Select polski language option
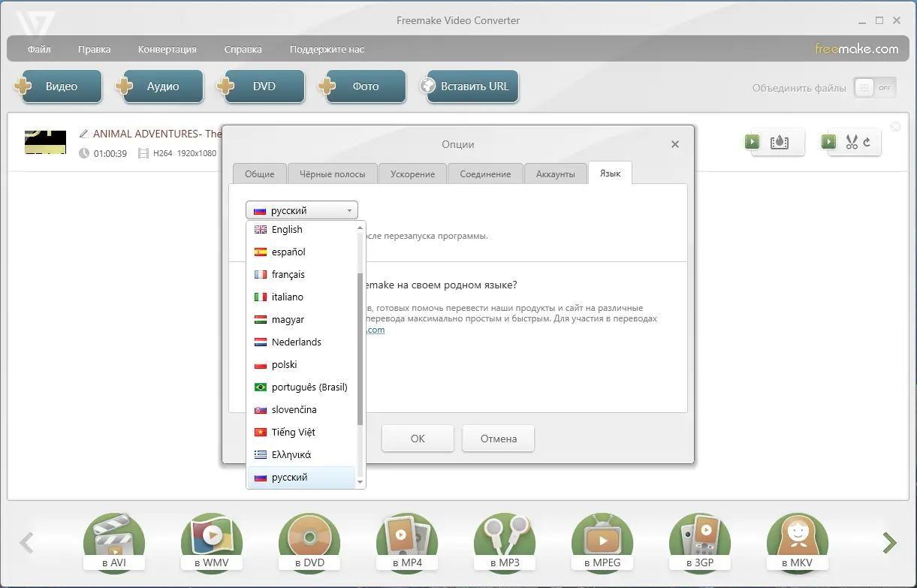Image resolution: width=917 pixels, height=588 pixels. pos(301,365)
